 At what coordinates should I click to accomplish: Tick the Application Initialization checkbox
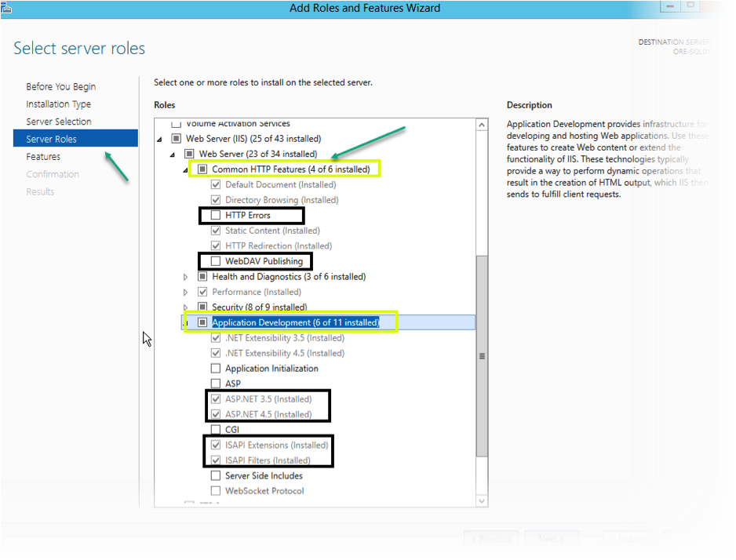click(x=216, y=368)
